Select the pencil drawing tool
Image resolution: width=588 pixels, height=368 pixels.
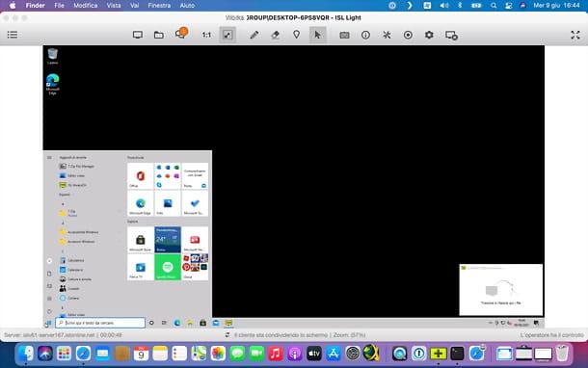tap(254, 35)
